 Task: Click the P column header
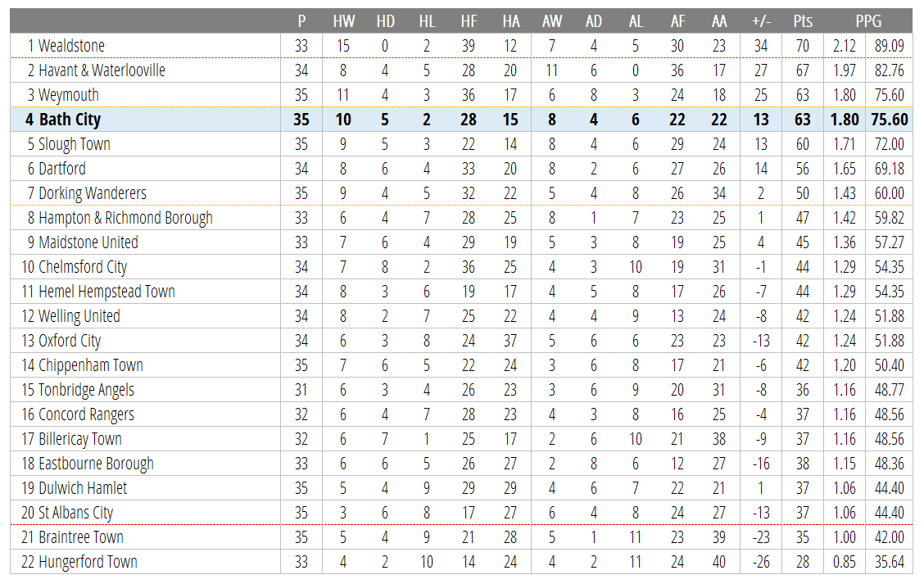pyautogui.click(x=301, y=21)
